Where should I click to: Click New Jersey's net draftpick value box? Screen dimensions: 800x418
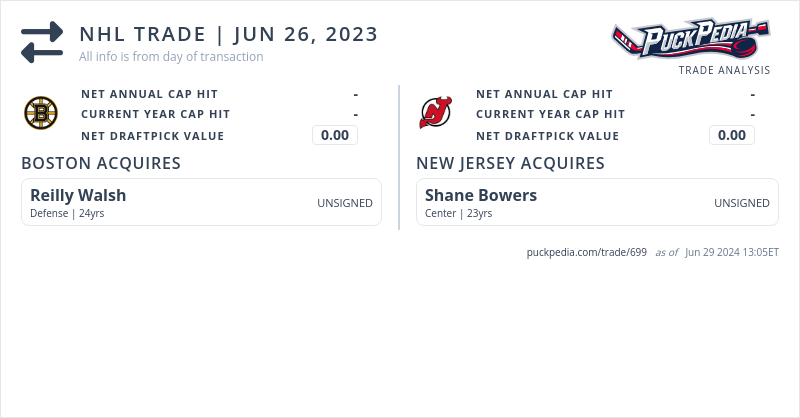coord(732,136)
